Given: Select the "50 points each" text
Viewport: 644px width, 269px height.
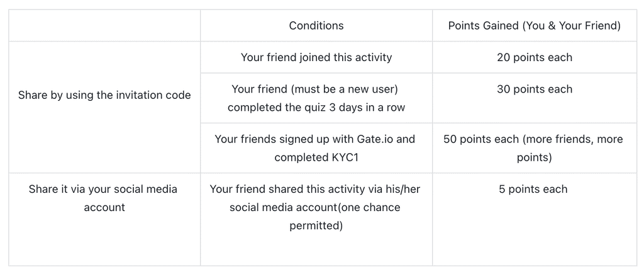Looking at the screenshot, I should 480,139.
